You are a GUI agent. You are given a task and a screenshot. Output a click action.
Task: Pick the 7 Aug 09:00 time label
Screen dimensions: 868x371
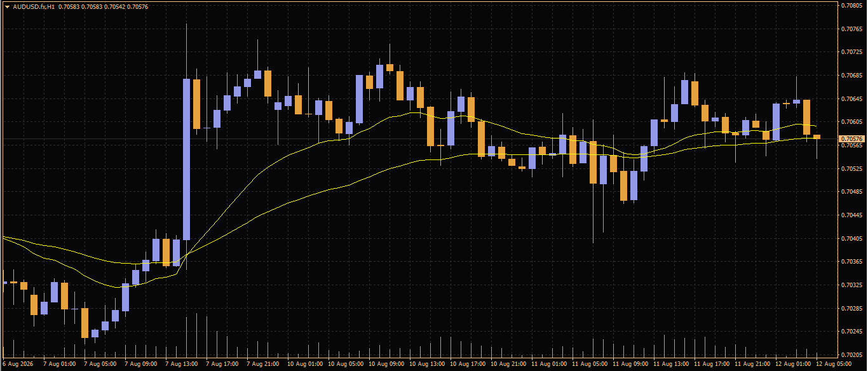click(141, 365)
